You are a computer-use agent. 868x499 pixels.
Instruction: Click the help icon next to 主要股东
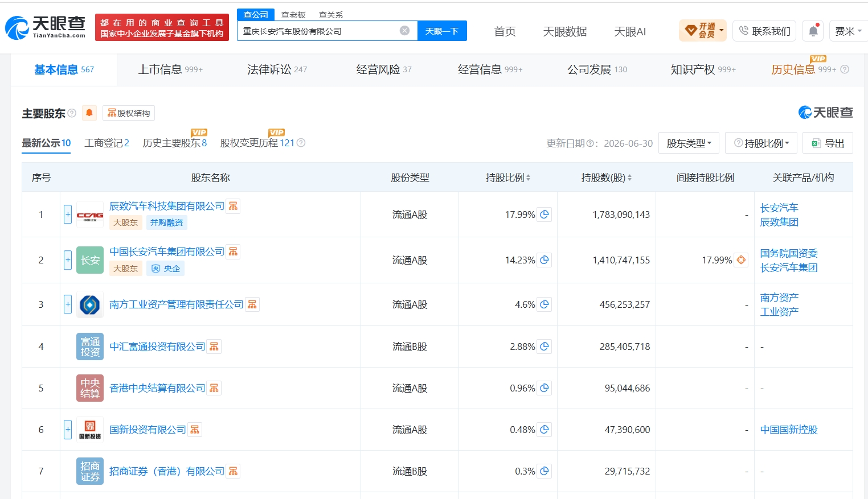pyautogui.click(x=72, y=113)
